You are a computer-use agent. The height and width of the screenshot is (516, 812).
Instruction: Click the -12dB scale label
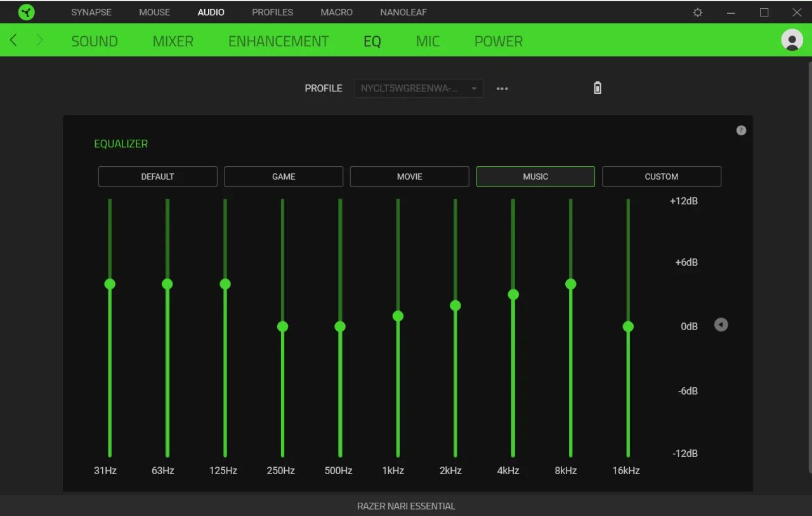(x=685, y=453)
